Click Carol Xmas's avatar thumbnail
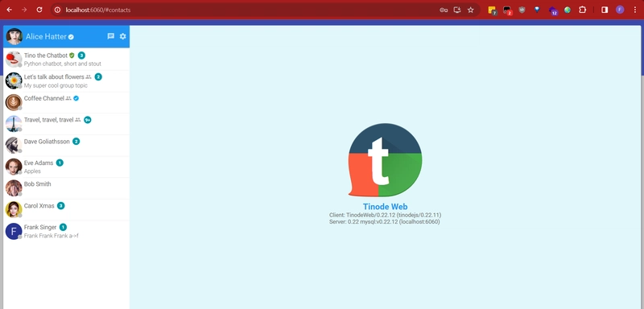Viewport: 644px width, 309px height. coord(14,210)
